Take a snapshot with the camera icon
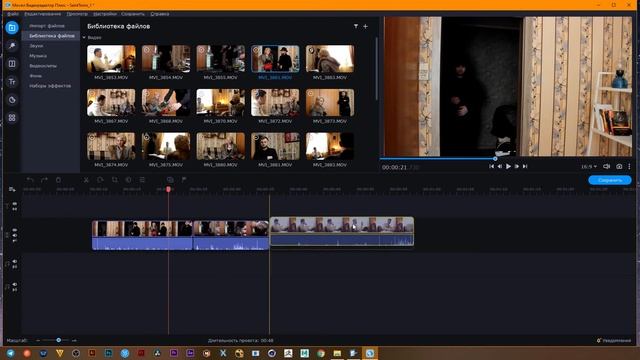The height and width of the screenshot is (360, 640). pyautogui.click(x=619, y=167)
